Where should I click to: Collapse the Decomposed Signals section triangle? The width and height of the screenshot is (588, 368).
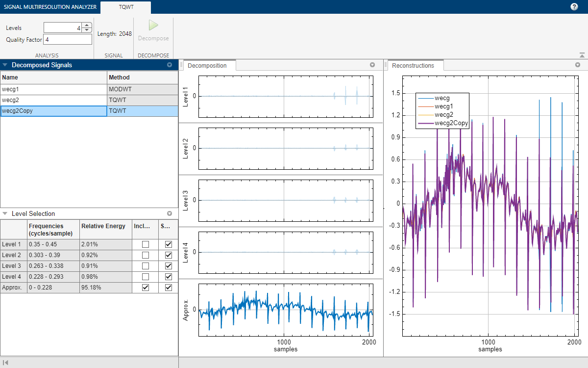pos(5,65)
